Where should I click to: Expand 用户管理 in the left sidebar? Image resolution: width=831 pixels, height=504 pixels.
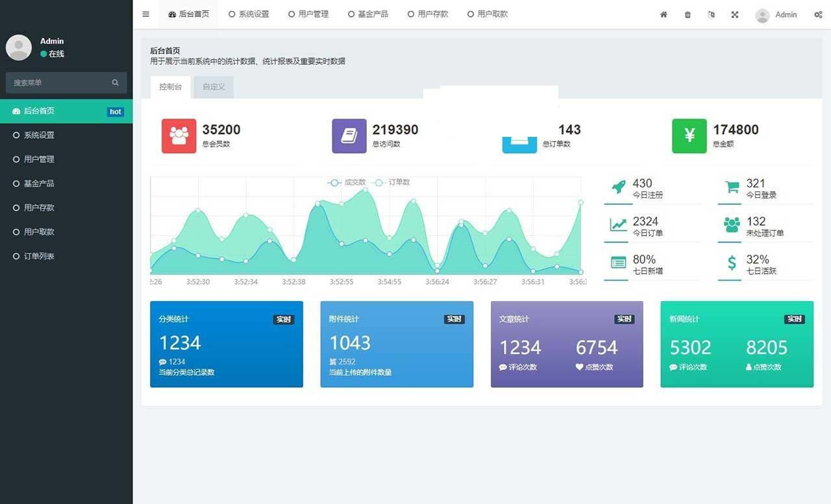[x=39, y=159]
